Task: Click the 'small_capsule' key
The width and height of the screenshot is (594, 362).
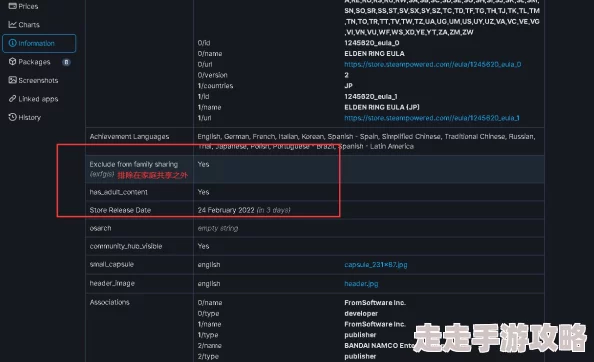Action: [112, 264]
